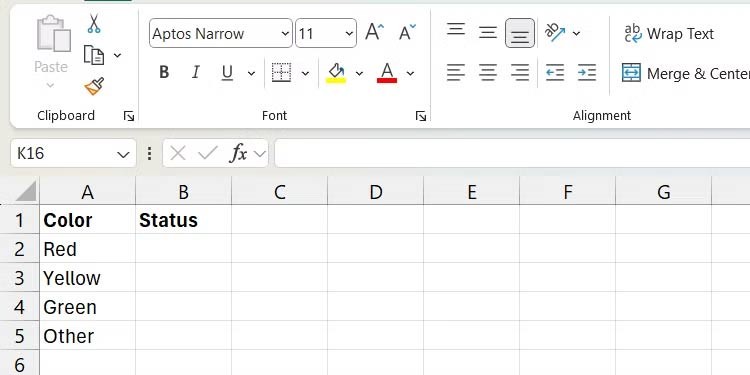Activate the Format Painter brush
Viewport: 750px width, 375px height.
pos(94,86)
